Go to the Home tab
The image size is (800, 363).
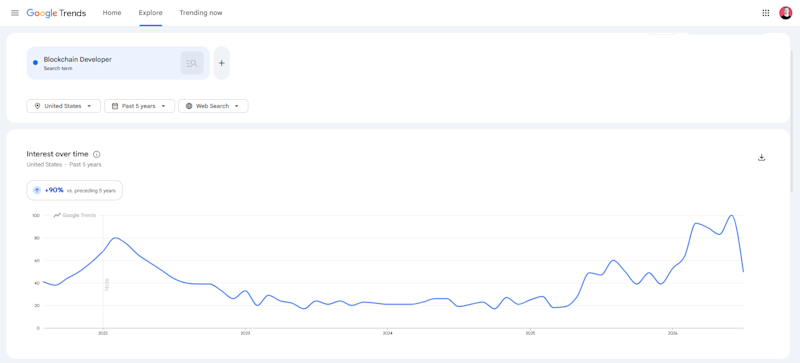click(x=112, y=13)
